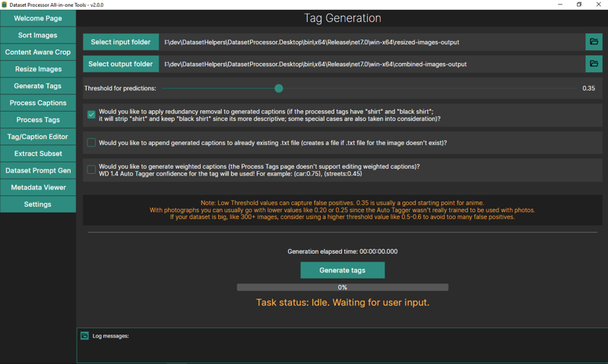The width and height of the screenshot is (608, 364).
Task: Open Metadata Viewer page
Action: pyautogui.click(x=38, y=187)
